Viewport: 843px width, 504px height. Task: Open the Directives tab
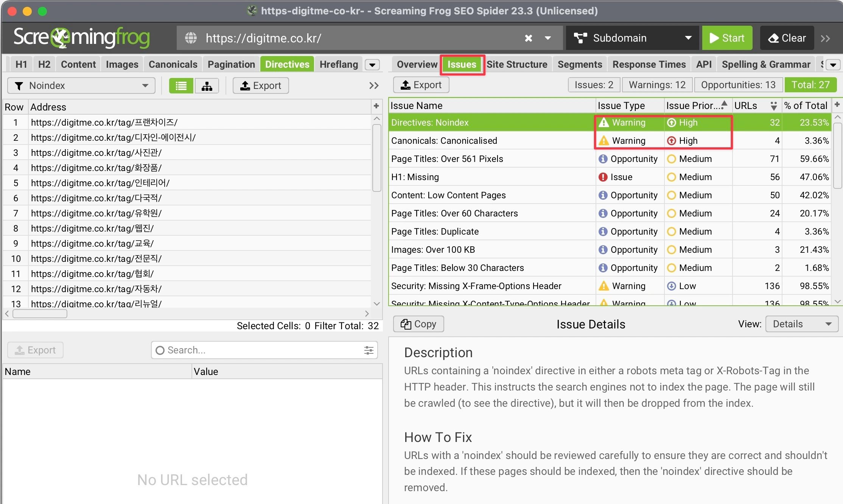click(287, 64)
